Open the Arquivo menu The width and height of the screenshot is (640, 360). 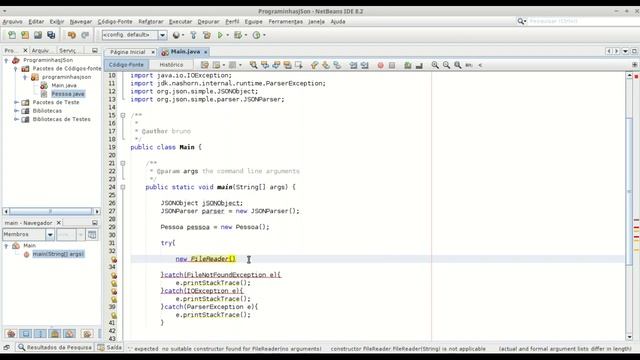tap(13, 22)
